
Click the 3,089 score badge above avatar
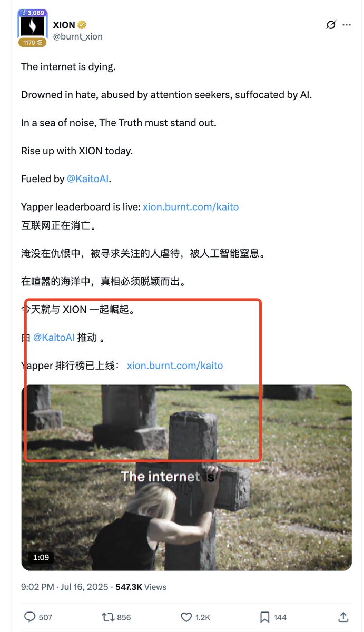pyautogui.click(x=32, y=13)
